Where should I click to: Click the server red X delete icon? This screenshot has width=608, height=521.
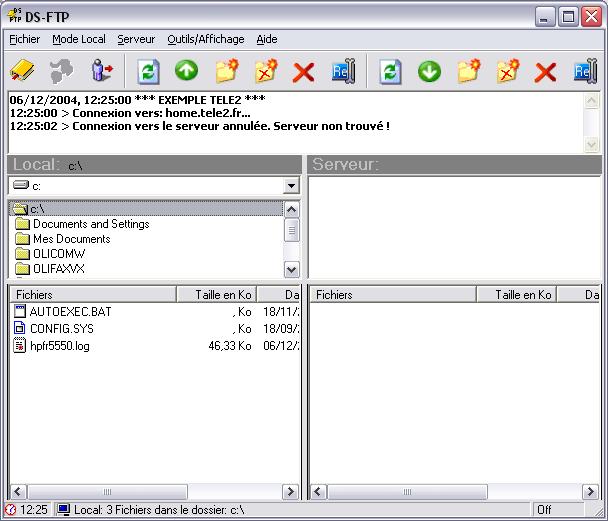(x=545, y=72)
